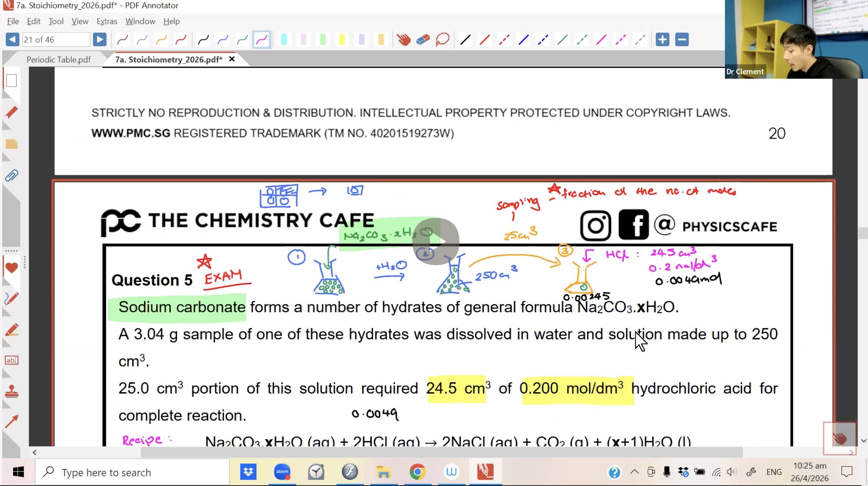The height and width of the screenshot is (486, 868).
Task: Open Google Chrome from the taskbar
Action: coord(417,472)
